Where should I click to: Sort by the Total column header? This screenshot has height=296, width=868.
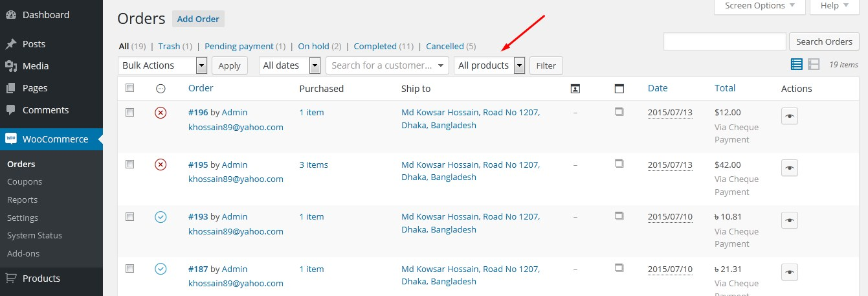(x=725, y=88)
